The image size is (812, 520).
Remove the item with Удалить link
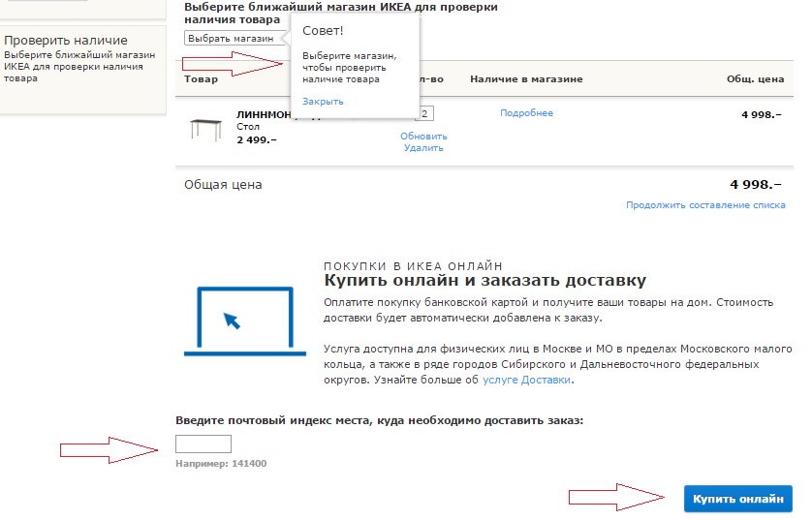click(x=423, y=148)
